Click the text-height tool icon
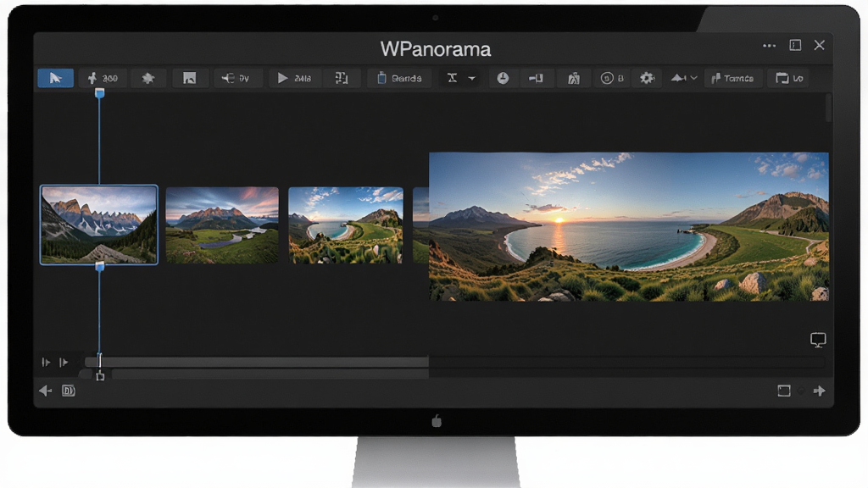 pyautogui.click(x=453, y=78)
